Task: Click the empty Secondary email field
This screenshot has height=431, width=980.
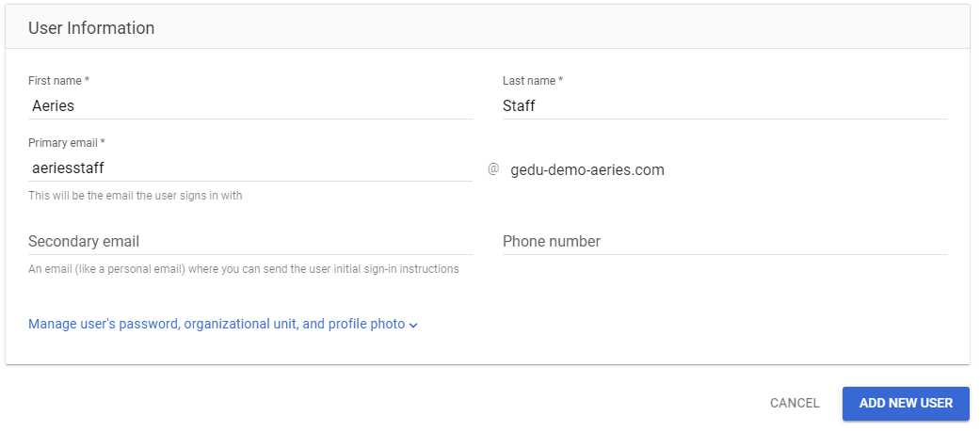Action: 249,242
